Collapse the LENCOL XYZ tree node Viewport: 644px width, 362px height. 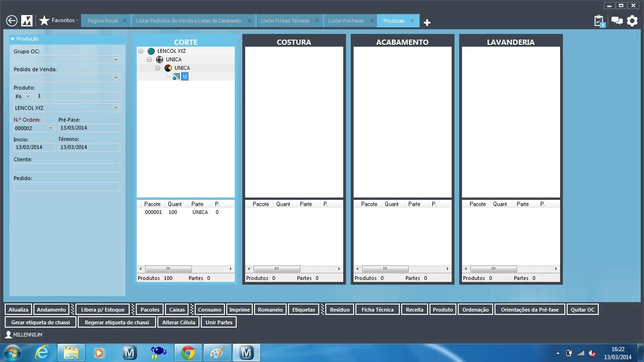pos(141,51)
